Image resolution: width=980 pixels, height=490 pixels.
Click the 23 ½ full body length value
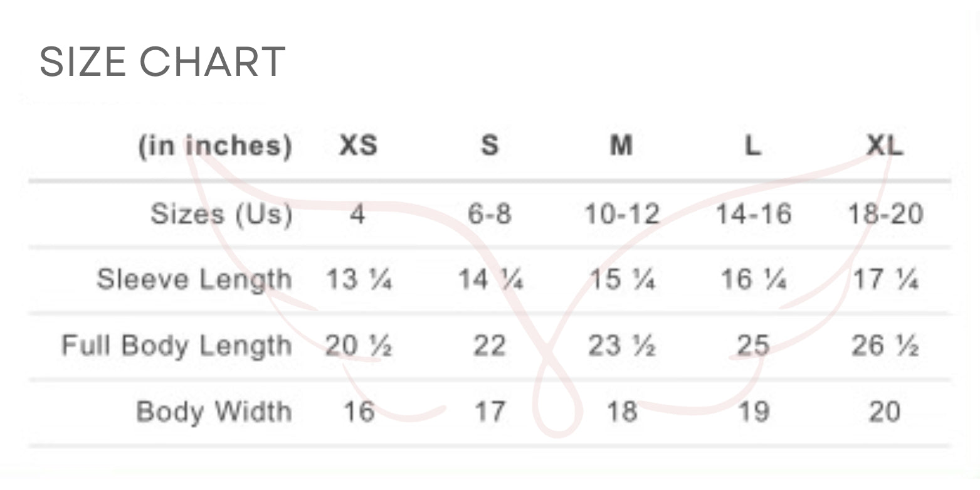pyautogui.click(x=621, y=346)
